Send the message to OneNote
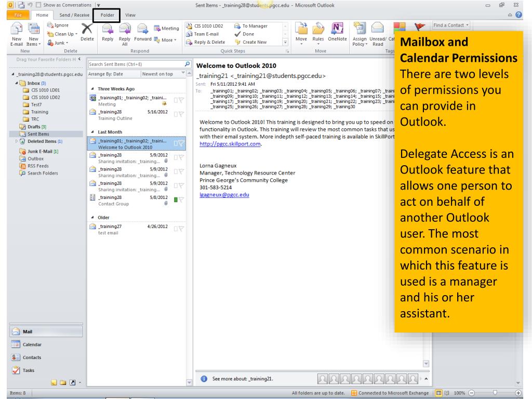The height and width of the screenshot is (399, 532). point(337,32)
